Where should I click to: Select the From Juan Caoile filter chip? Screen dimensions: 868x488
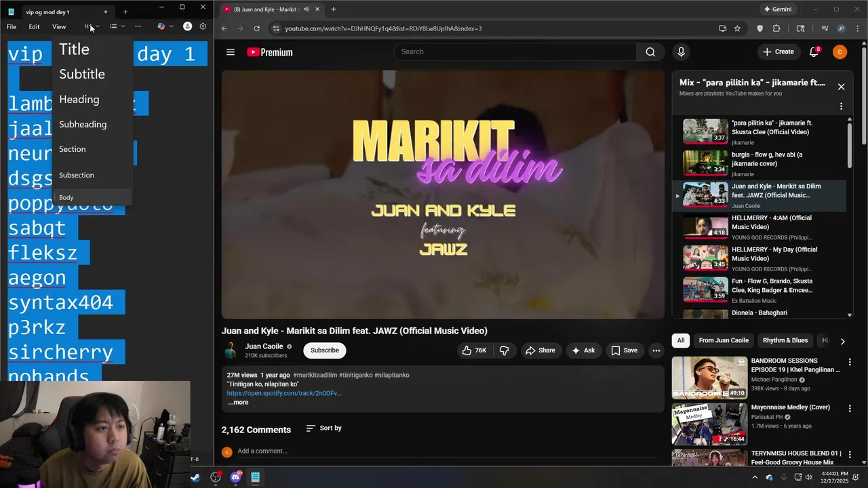pos(724,341)
